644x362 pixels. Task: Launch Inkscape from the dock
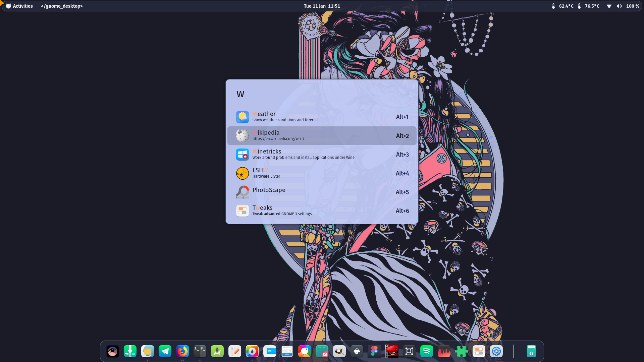point(357,351)
